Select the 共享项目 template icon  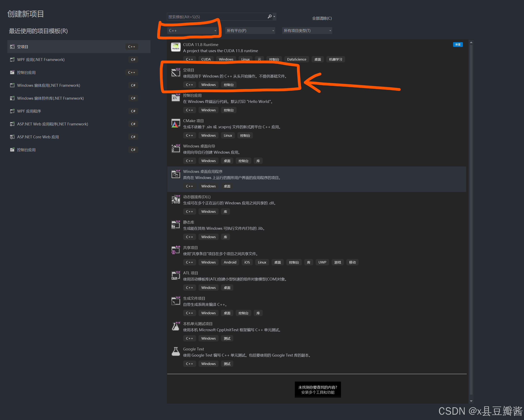(x=175, y=250)
